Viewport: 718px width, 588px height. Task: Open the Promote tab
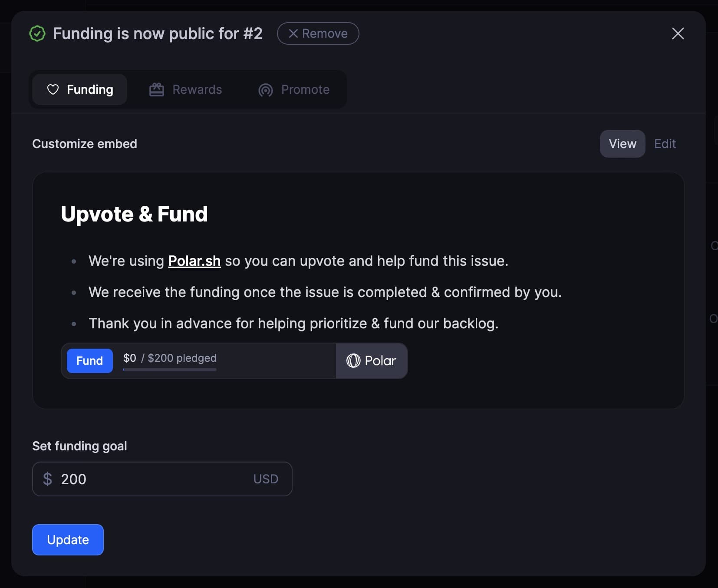(294, 89)
